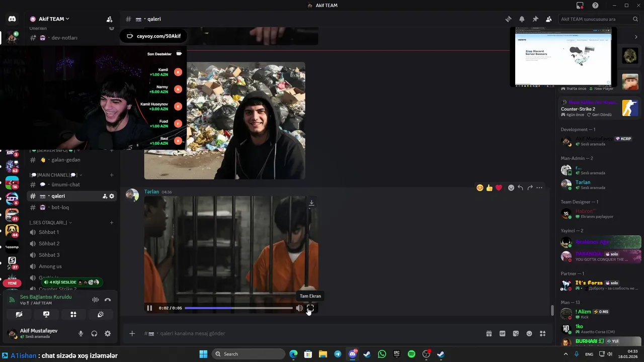
Task: Toggle noise suppression icon in voice panel
Action: (95, 300)
